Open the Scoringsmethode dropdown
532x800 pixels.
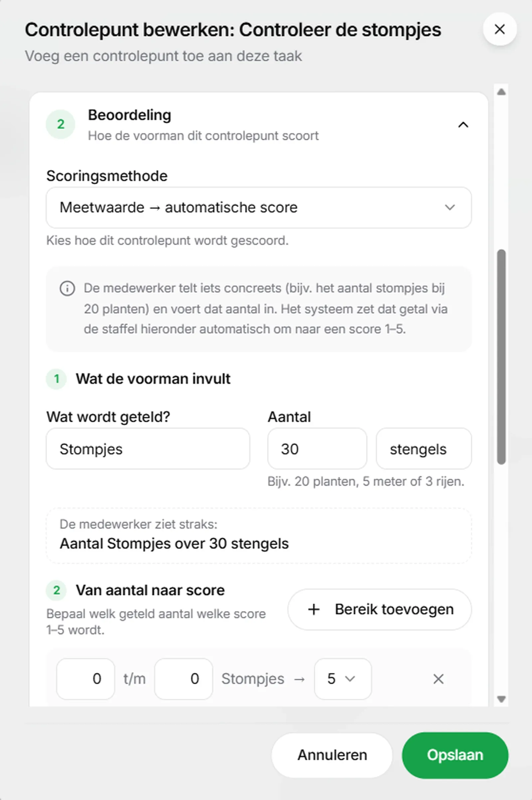point(259,207)
